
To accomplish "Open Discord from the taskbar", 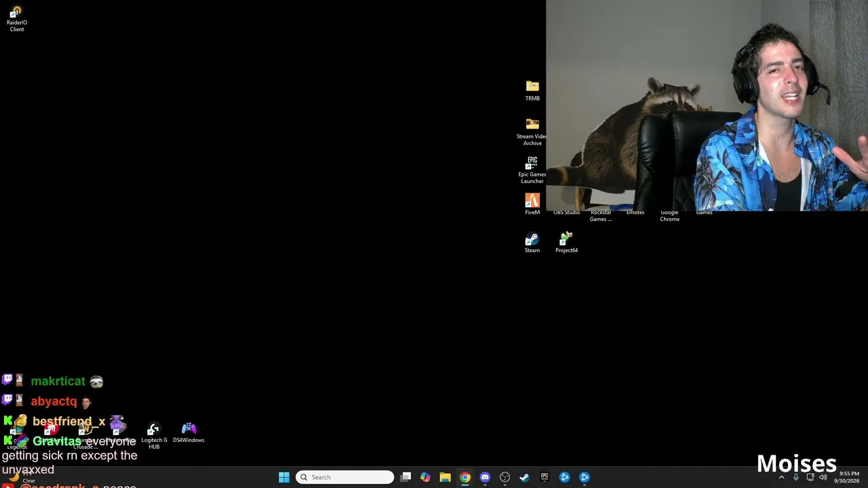I will coord(485,477).
